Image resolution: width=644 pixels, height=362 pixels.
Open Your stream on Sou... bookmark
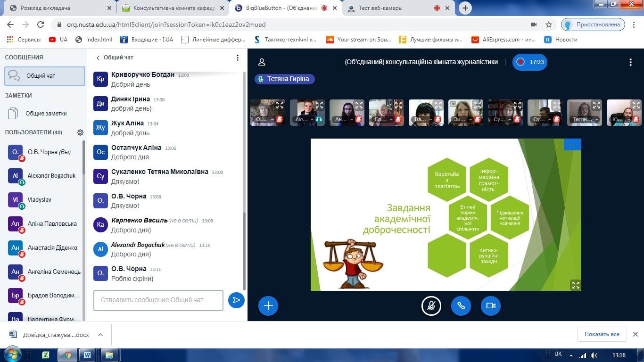pos(359,40)
